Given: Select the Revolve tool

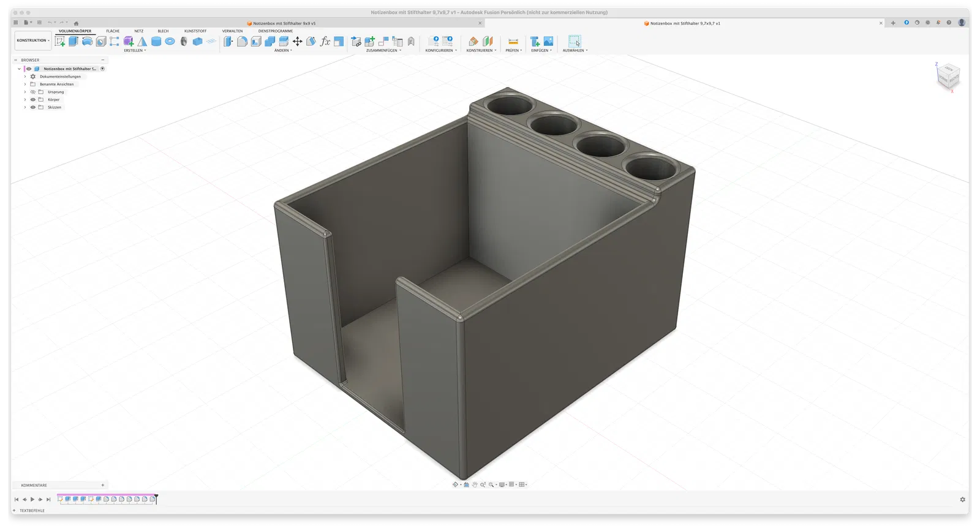Looking at the screenshot, I should point(87,41).
